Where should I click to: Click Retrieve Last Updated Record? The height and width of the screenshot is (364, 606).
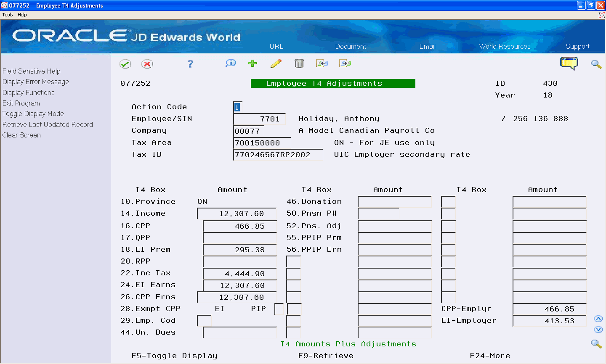[48, 124]
